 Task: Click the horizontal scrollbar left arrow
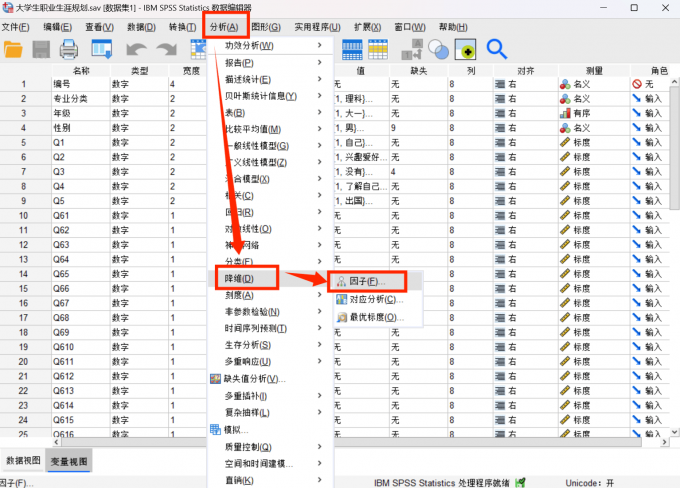(x=56, y=442)
